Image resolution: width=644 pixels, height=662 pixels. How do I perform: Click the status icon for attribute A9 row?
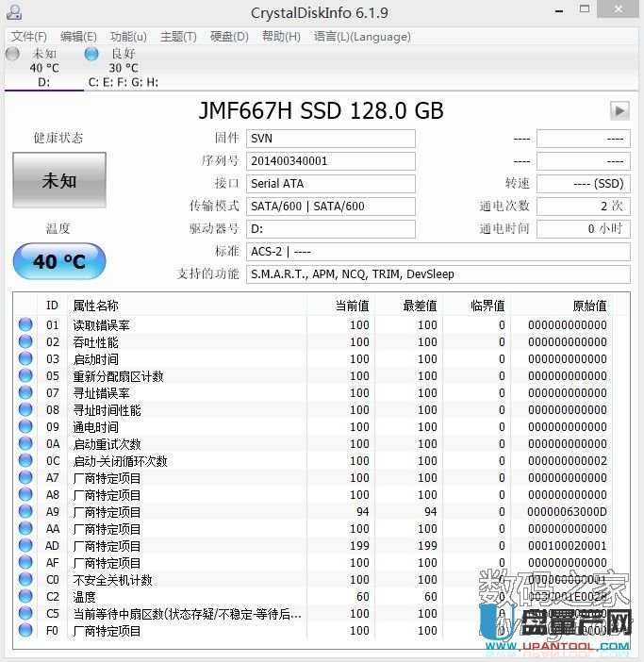[x=25, y=512]
